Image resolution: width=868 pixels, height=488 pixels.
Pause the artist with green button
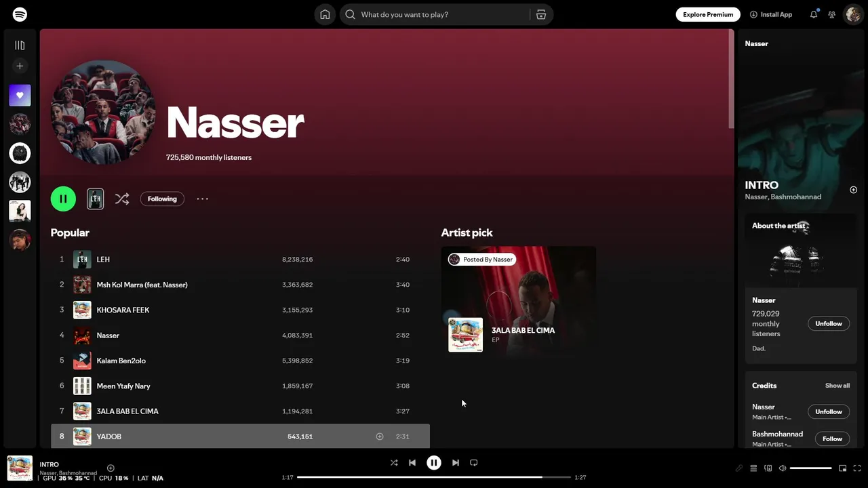[x=63, y=199]
